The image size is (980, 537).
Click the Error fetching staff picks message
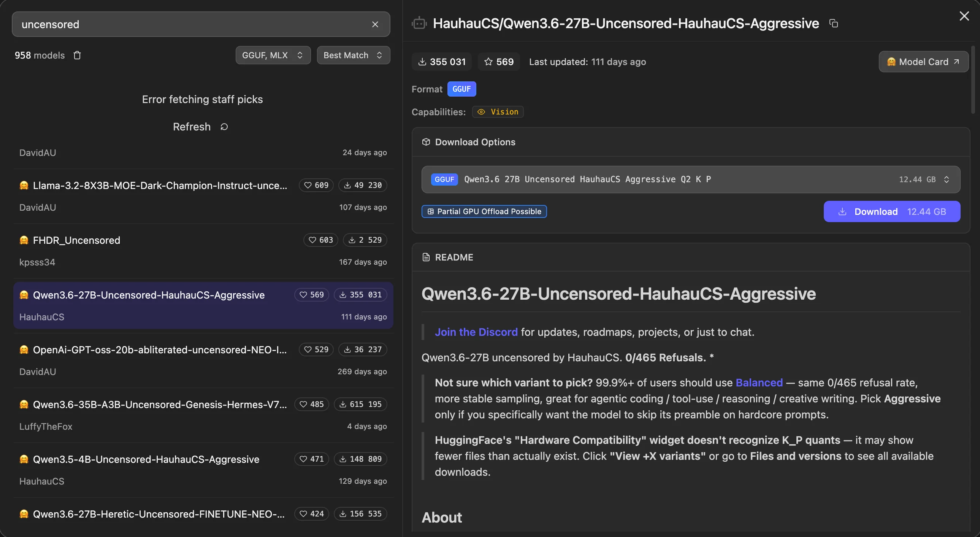coord(202,99)
